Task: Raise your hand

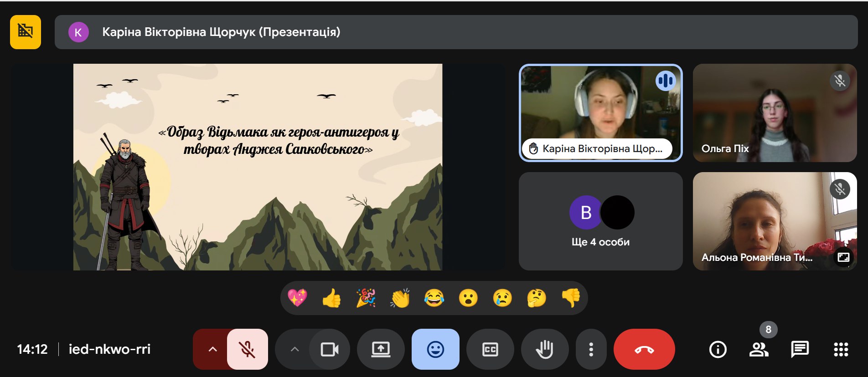Action: (545, 349)
